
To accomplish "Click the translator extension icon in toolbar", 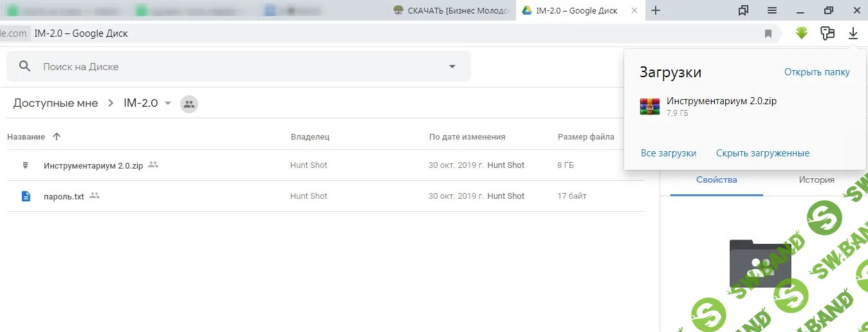I will (827, 33).
